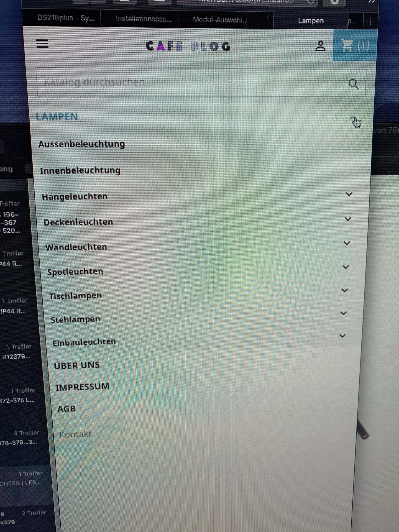Open the shopping cart

[355, 45]
